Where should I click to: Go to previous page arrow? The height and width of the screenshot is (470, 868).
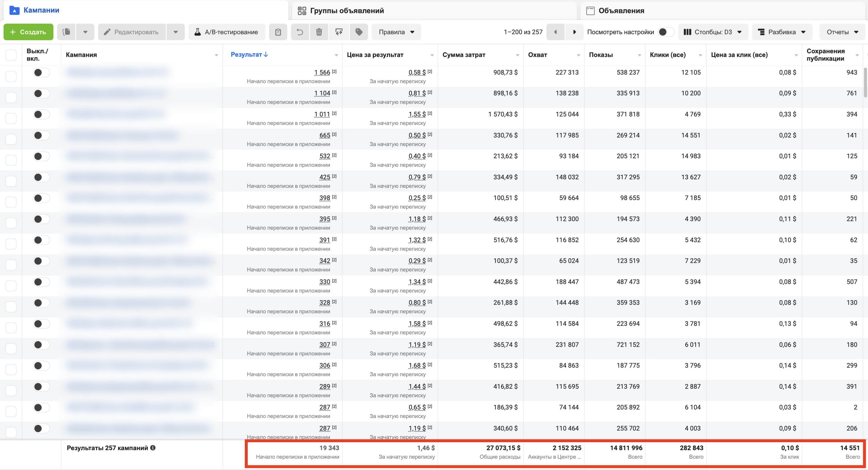[555, 32]
